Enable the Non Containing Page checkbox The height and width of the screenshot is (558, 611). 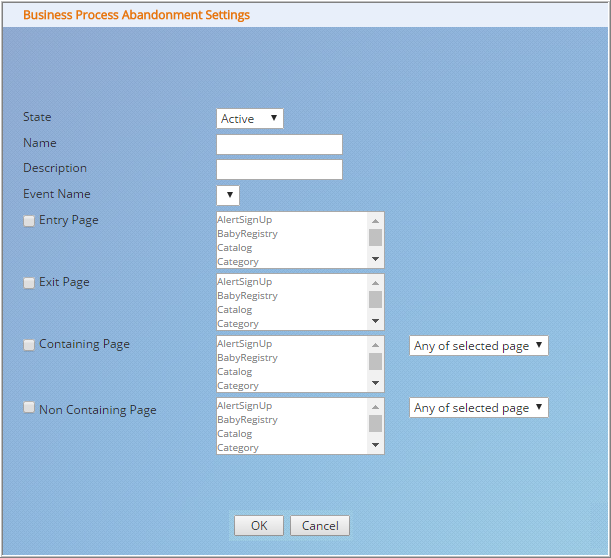(29, 408)
